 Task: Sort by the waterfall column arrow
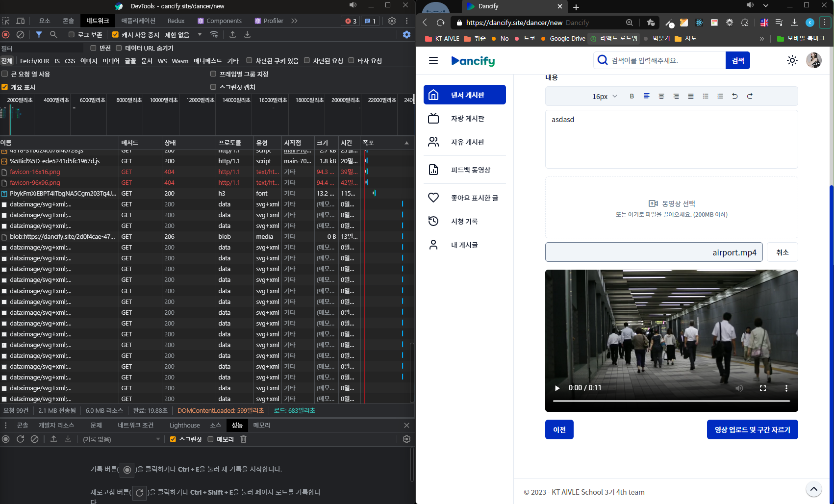point(406,143)
